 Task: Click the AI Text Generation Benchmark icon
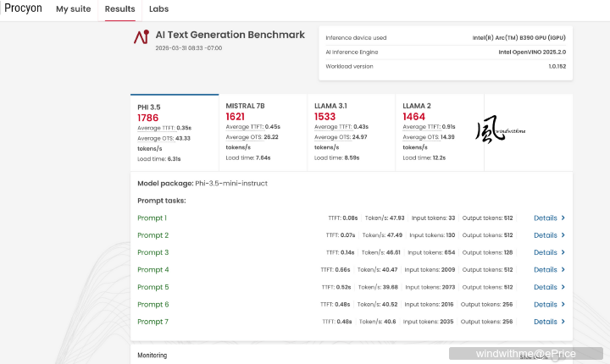point(141,36)
